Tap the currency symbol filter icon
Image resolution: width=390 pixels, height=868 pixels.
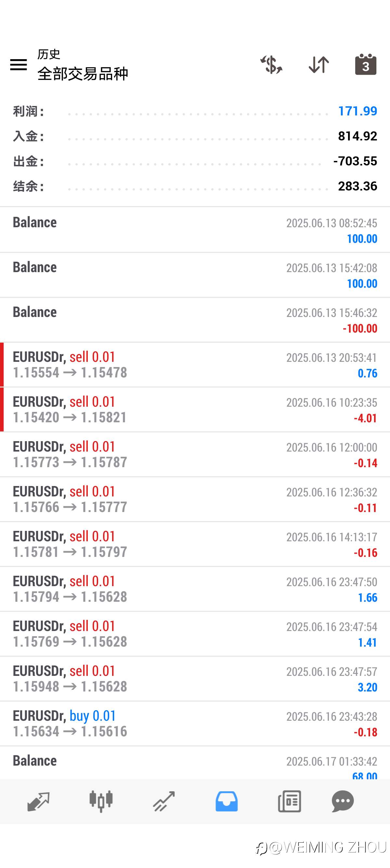pos(271,64)
